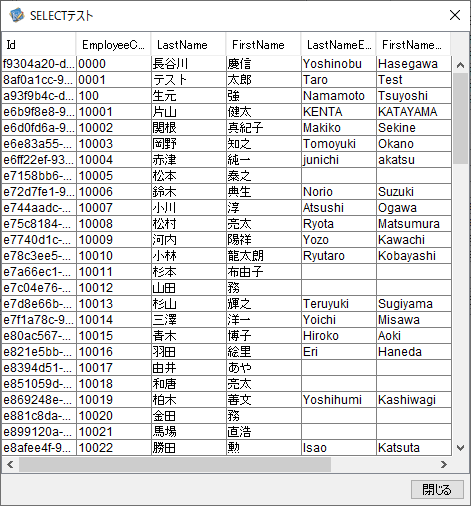The height and width of the screenshot is (506, 471).
Task: Click the vertical scrollbar thumb
Action: point(460,118)
